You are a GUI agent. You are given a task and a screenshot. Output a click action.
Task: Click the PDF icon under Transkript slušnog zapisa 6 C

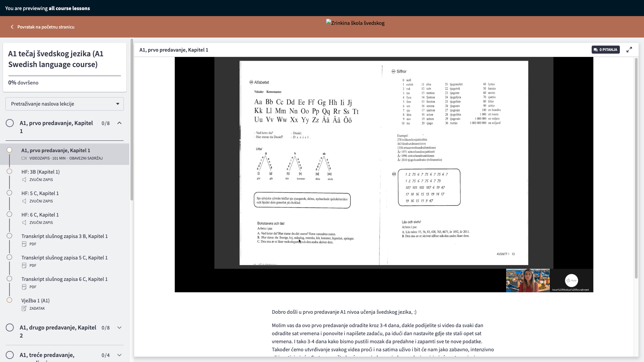(24, 287)
